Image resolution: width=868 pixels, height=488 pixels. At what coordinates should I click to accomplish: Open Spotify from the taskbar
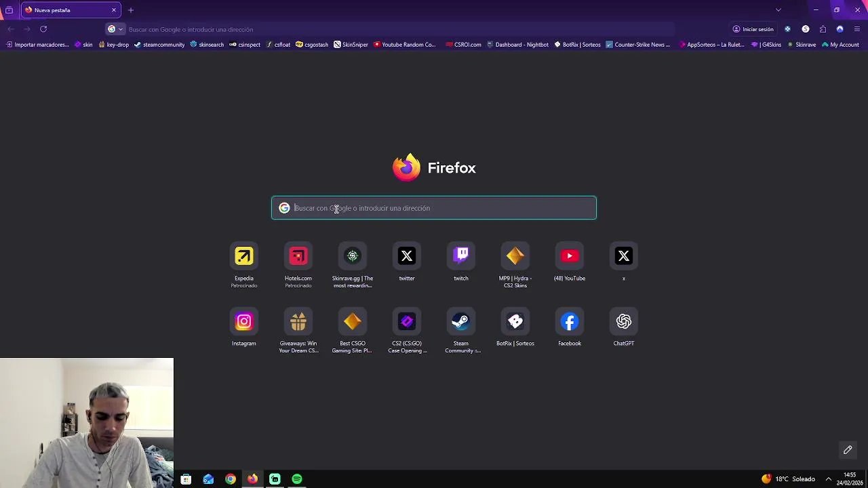[x=297, y=479]
